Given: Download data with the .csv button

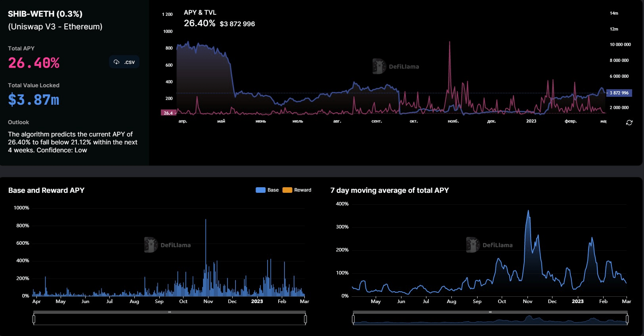Looking at the screenshot, I should [x=124, y=62].
